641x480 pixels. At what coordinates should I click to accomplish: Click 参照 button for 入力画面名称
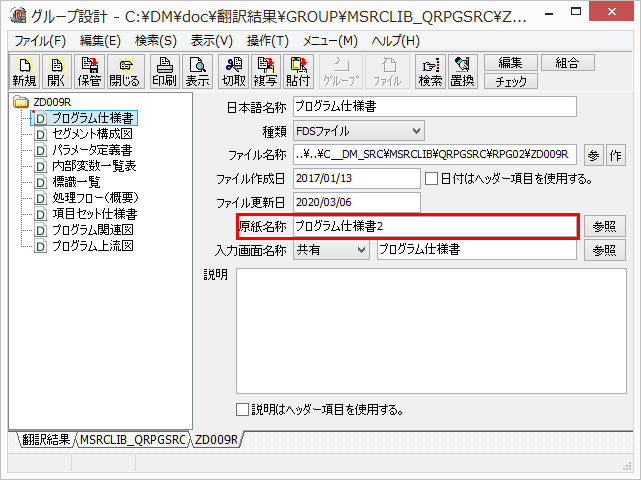[x=605, y=250]
